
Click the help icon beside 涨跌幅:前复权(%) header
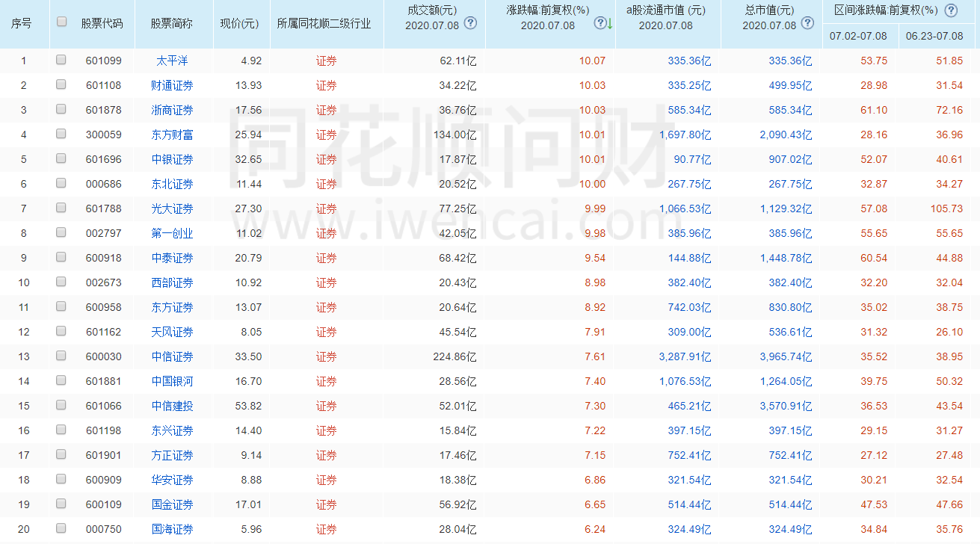600,22
